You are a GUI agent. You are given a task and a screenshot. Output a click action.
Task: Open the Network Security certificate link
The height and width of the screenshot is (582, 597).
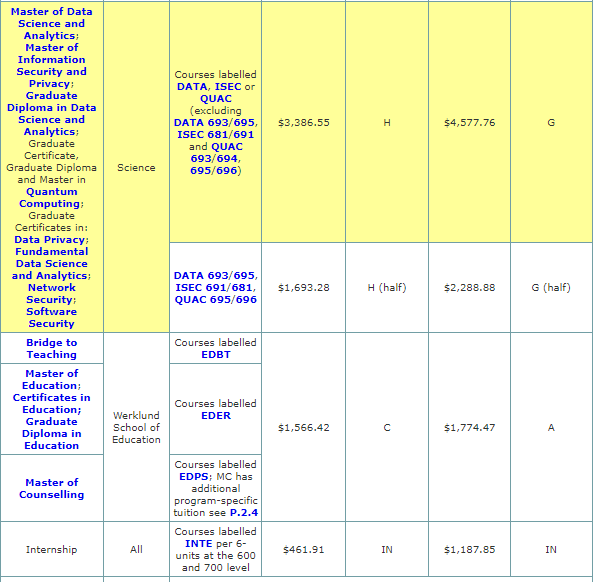(x=51, y=293)
